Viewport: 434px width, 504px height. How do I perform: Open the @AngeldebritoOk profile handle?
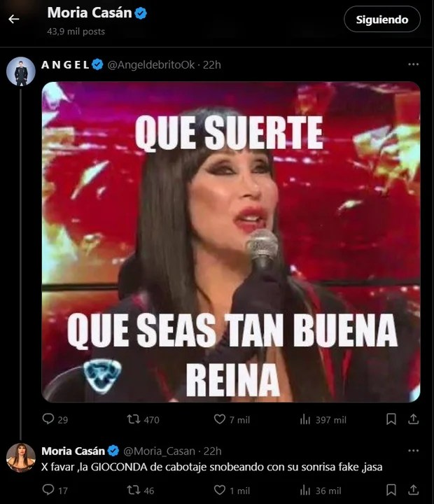(x=150, y=65)
